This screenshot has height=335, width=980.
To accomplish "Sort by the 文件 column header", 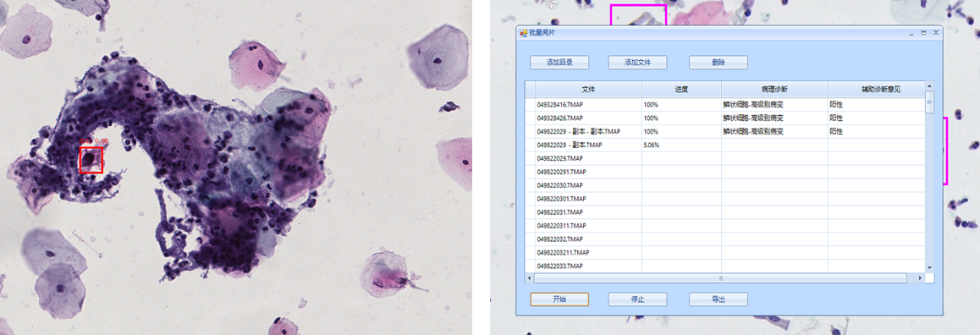I will tap(588, 90).
